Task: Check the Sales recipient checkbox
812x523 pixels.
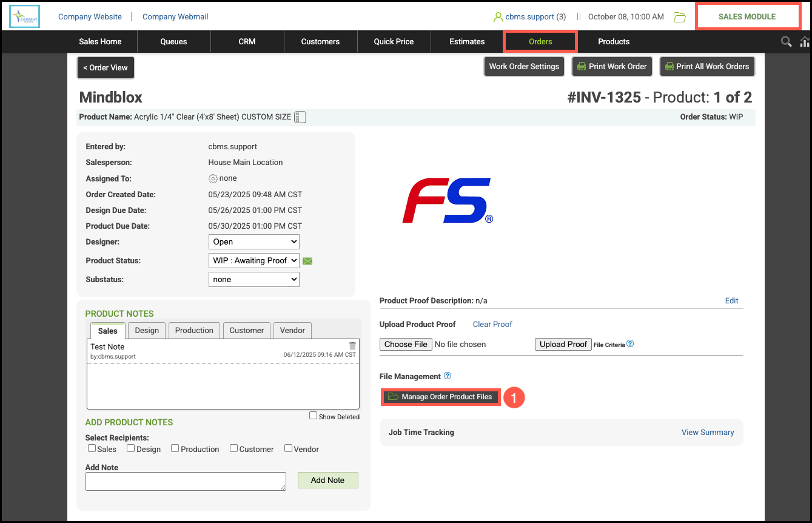Action: pyautogui.click(x=92, y=448)
